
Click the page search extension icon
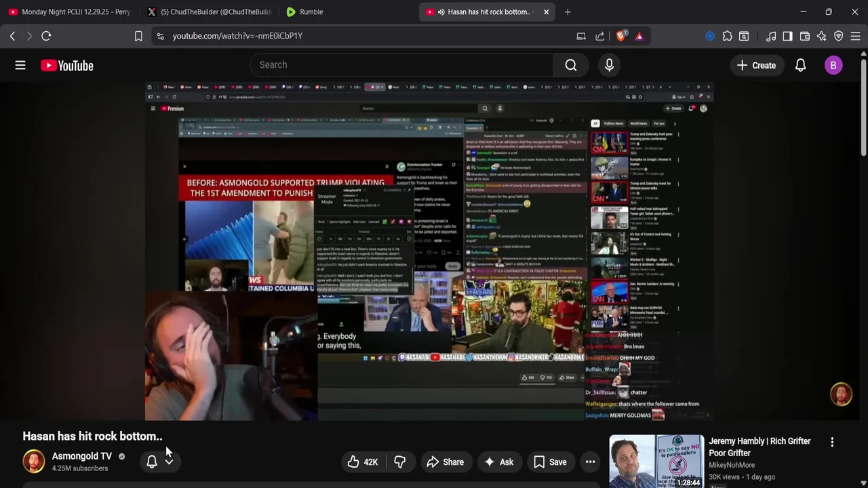(x=744, y=36)
